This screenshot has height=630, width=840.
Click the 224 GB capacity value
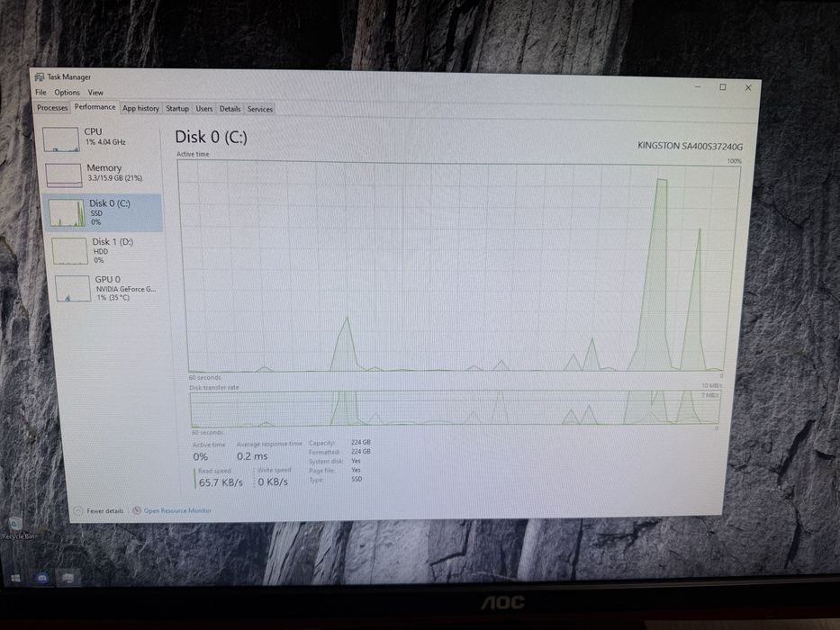pyautogui.click(x=360, y=443)
